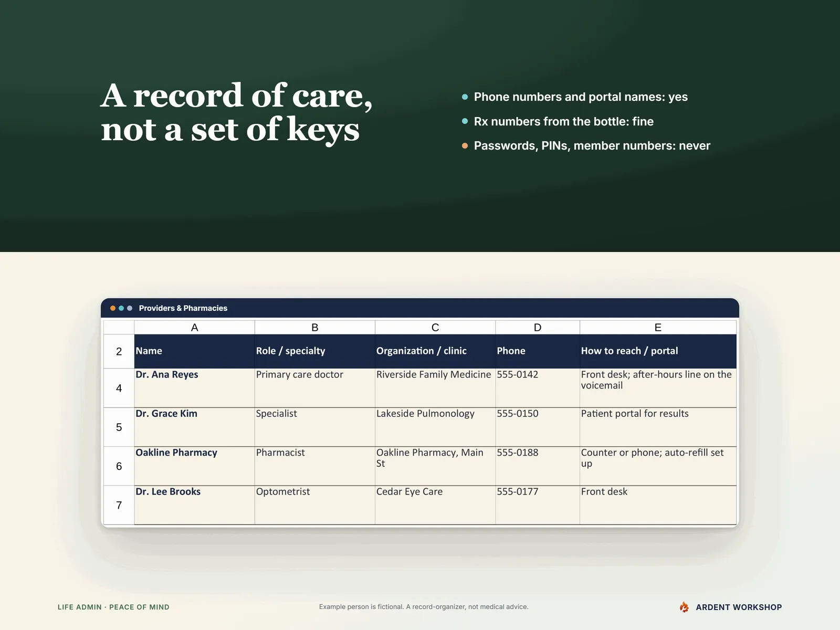Select the 'Oakline Pharmacy' name cell
The width and height of the screenshot is (840, 630).
tap(194, 466)
